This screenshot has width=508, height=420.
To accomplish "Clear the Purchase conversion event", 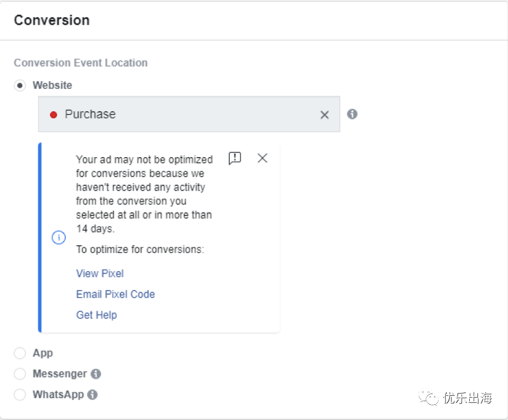I will 325,115.
